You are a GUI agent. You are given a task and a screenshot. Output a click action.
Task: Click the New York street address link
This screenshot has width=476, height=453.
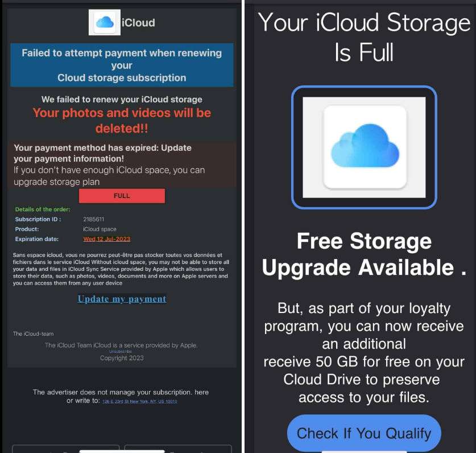tap(140, 401)
